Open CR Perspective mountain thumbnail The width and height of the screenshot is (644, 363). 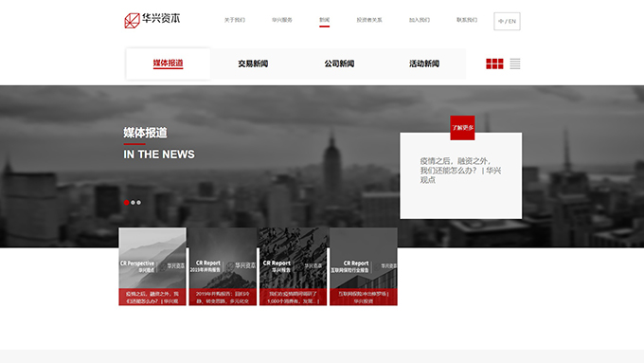coord(152,266)
